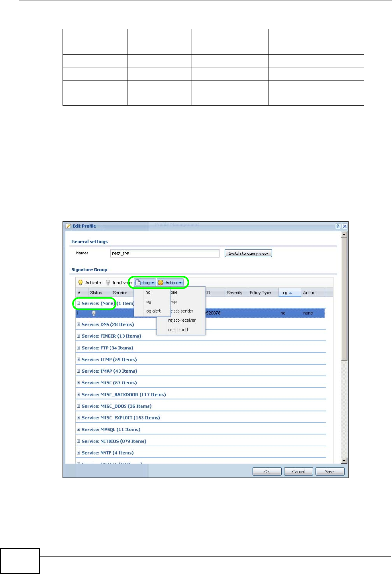Expand Service: MISC_DDOS (36 Items)
This screenshot has height=574, width=392.
pos(78,406)
